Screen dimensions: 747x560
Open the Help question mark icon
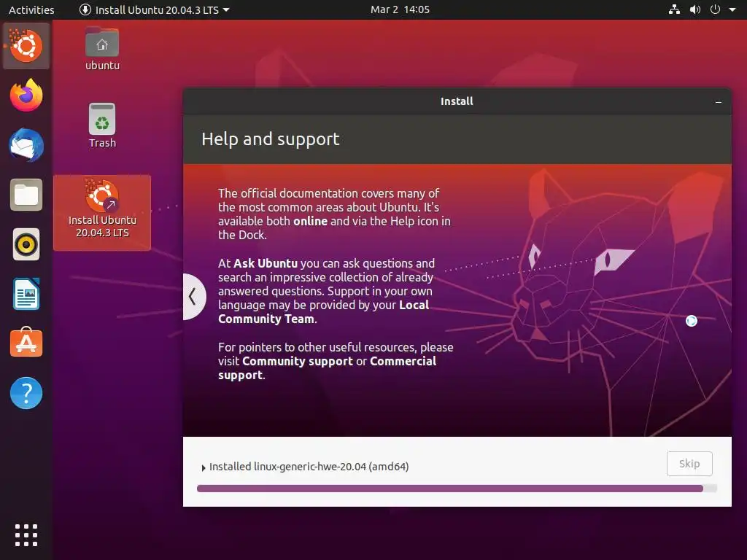tap(26, 393)
